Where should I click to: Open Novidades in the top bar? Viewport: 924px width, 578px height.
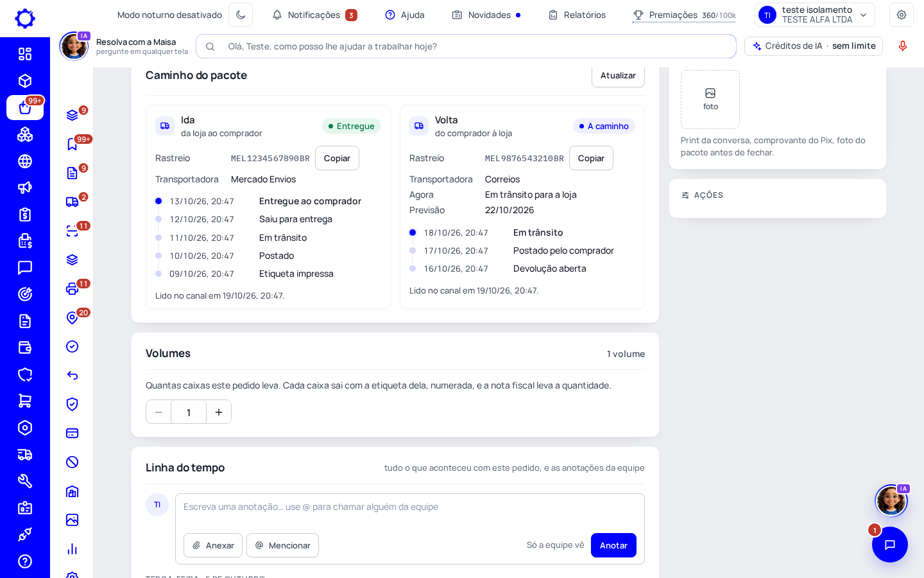(486, 15)
